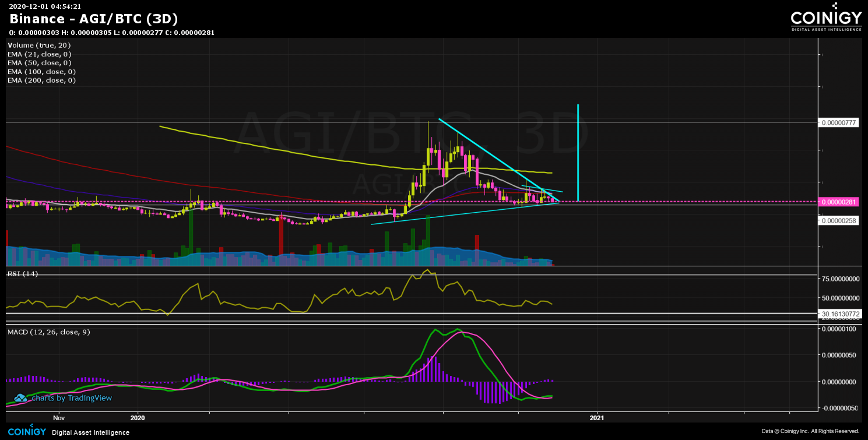Select the Nov label on the time axis
Screen dimensions: 868x440
coord(58,418)
